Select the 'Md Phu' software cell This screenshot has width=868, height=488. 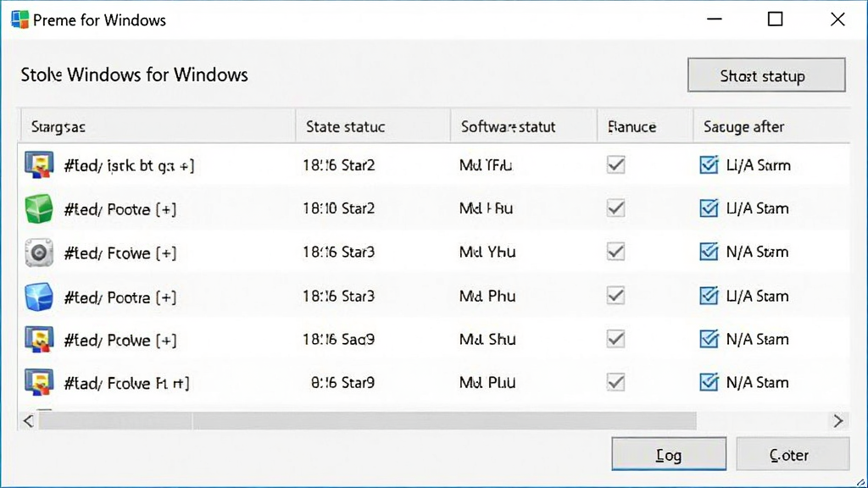tap(487, 296)
